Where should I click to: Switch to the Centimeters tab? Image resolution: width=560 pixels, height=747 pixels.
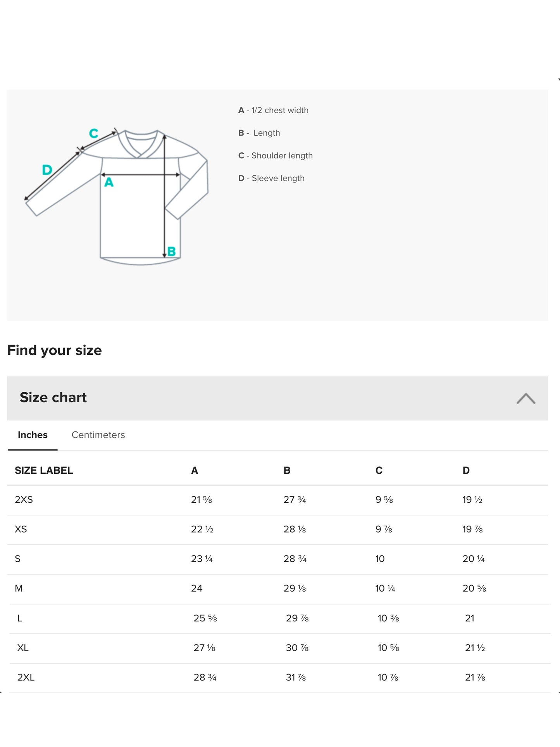(x=98, y=435)
